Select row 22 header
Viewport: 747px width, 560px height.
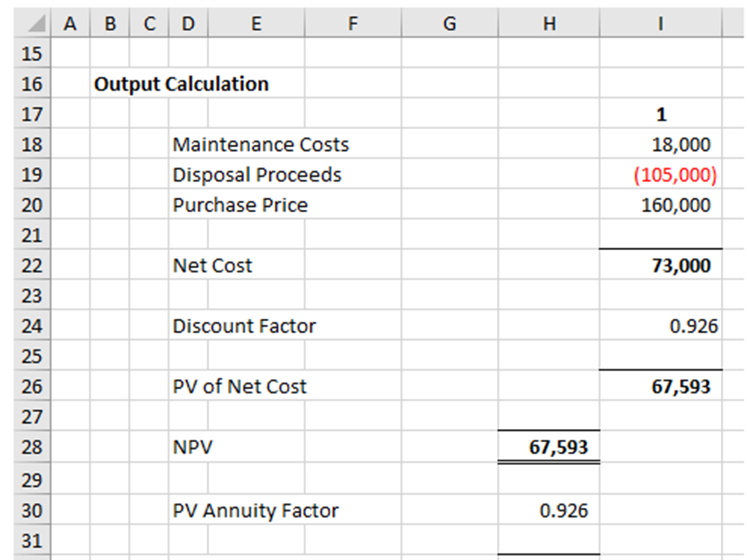pos(32,266)
